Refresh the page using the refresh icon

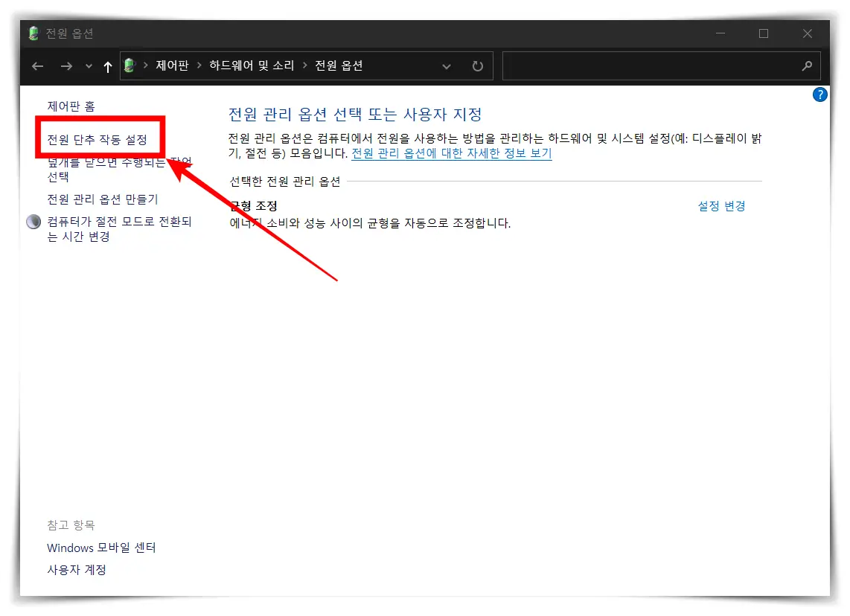pyautogui.click(x=477, y=65)
